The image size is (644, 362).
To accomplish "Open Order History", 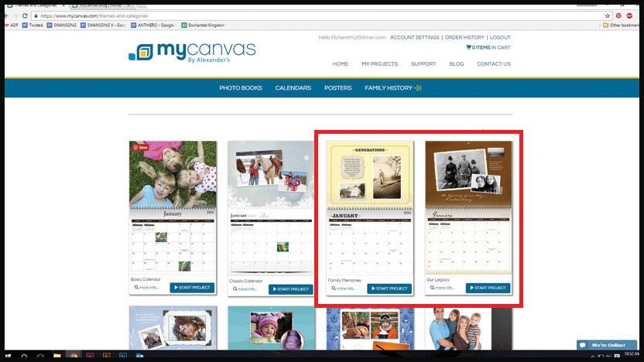I will click(464, 37).
